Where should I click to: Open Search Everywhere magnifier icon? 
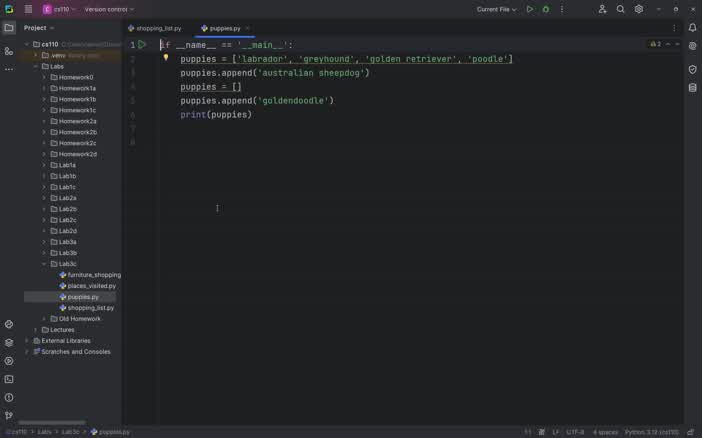[620, 9]
